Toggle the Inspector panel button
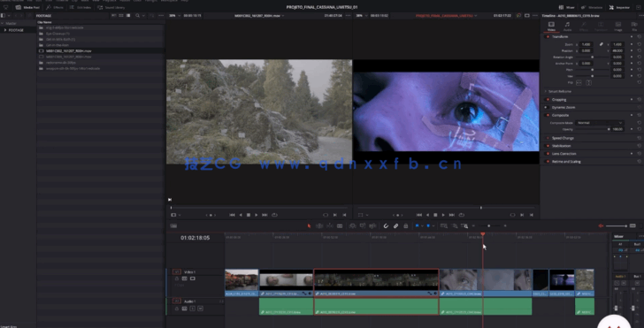644x328 pixels. (x=619, y=7)
